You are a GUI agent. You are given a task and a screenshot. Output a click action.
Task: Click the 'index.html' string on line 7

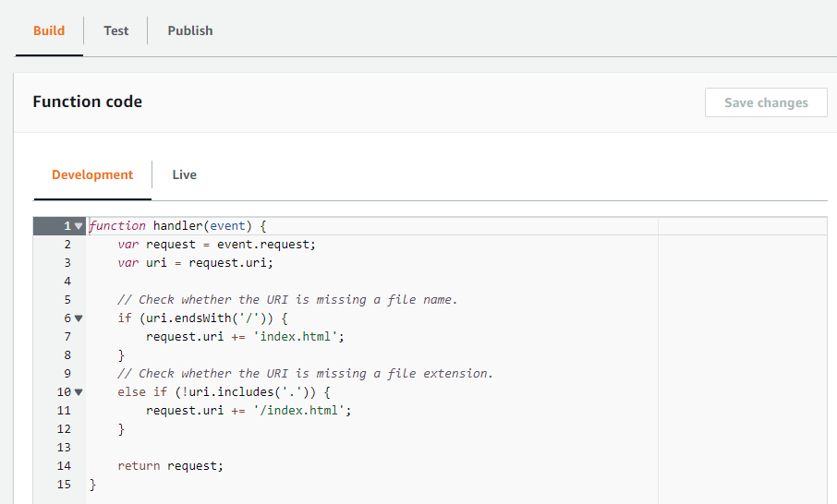click(x=296, y=337)
